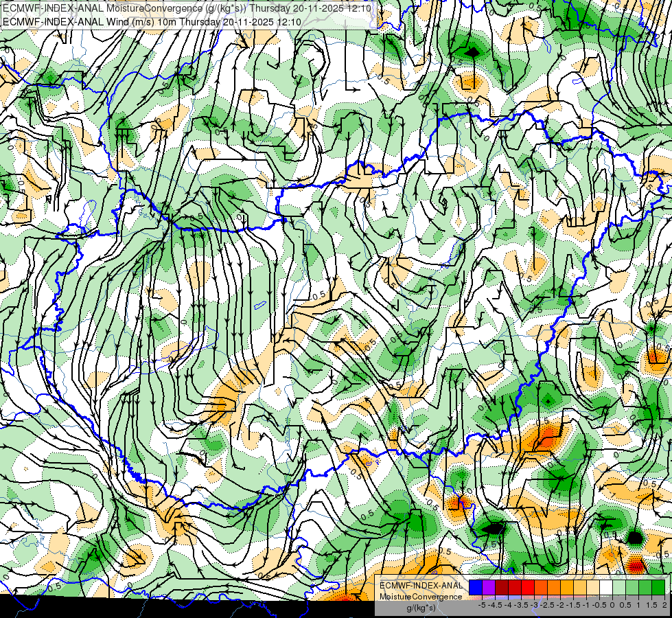This screenshot has width=672, height=618.
Task: Click the legend label ECMWF-INDEX-ANAL
Action: click(421, 586)
